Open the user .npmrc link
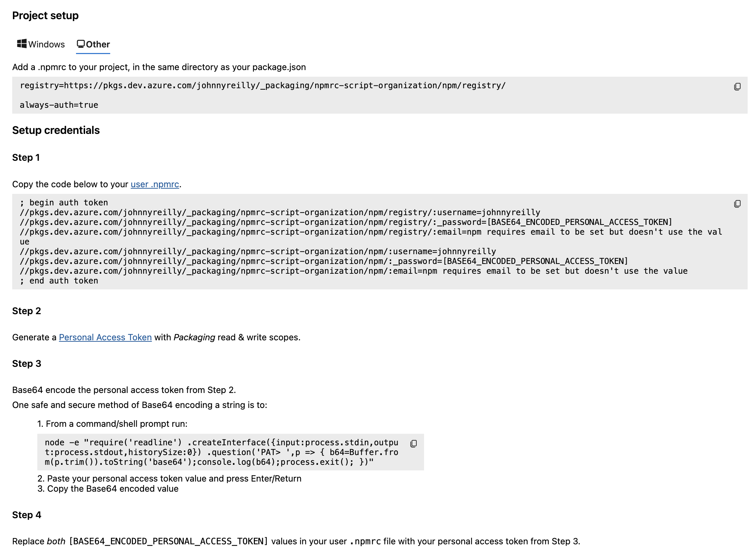The width and height of the screenshot is (756, 560). 154,184
